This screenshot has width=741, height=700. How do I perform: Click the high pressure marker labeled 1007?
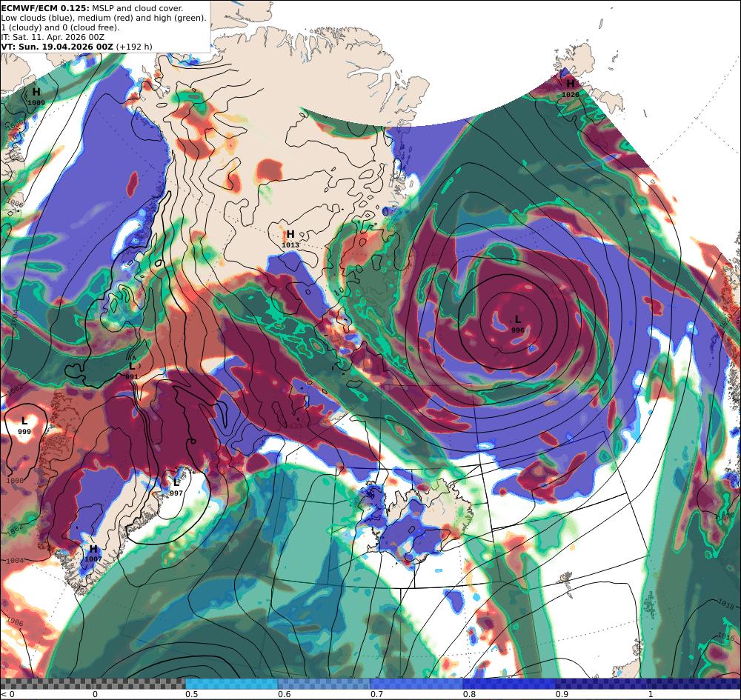click(x=93, y=553)
